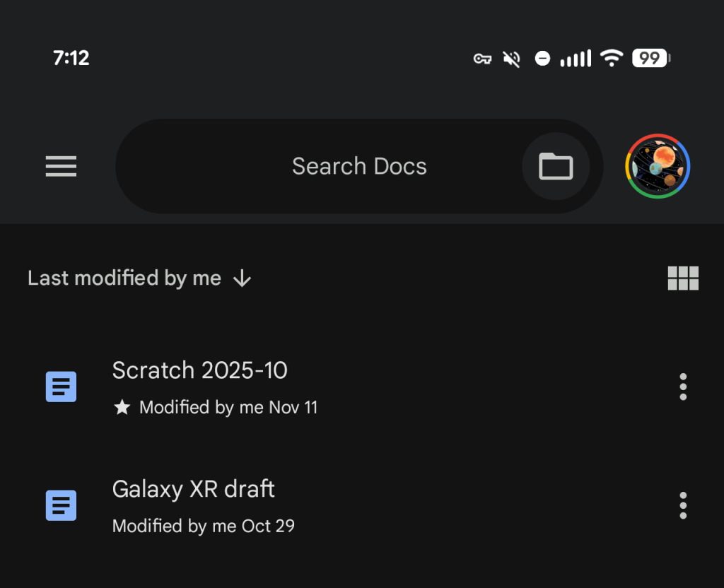Click Modified by me Nov 11 text
The image size is (724, 588).
[x=229, y=407]
